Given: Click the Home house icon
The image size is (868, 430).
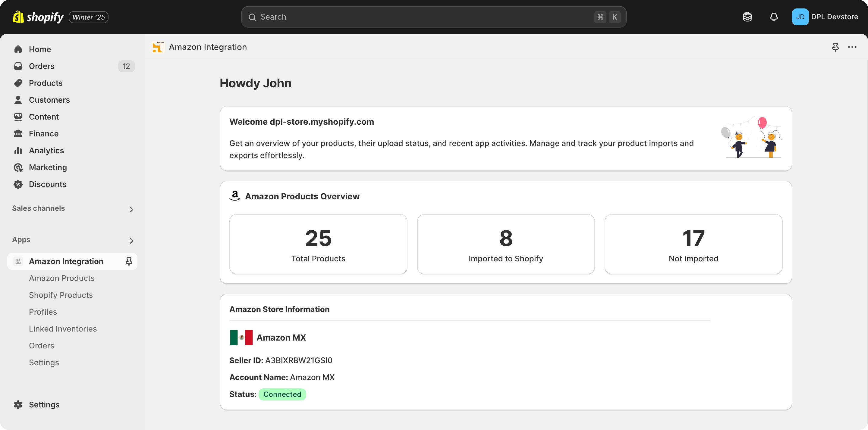Looking at the screenshot, I should pyautogui.click(x=18, y=49).
